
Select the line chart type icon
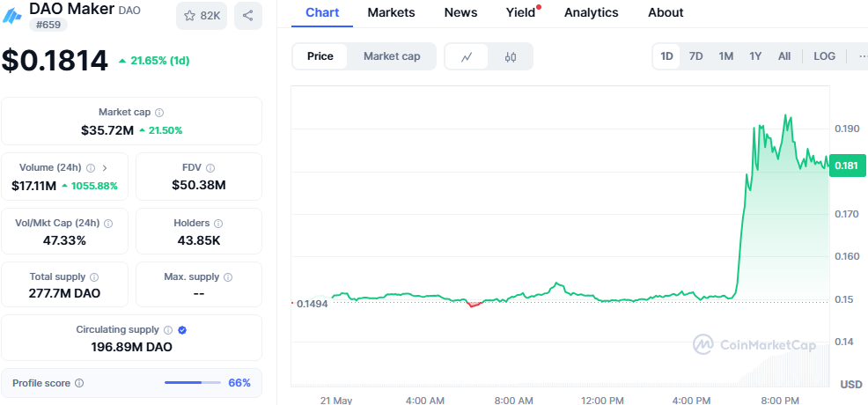(x=467, y=56)
